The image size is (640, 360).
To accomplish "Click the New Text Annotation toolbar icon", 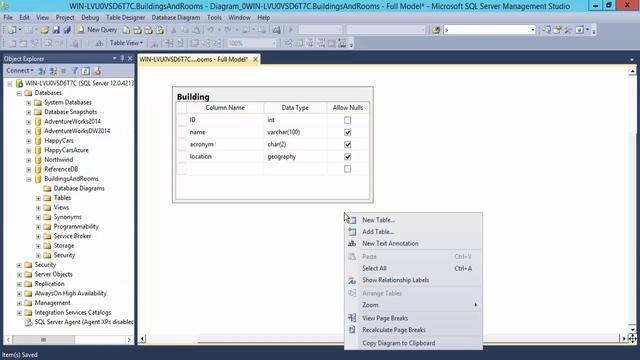I will (x=99, y=43).
